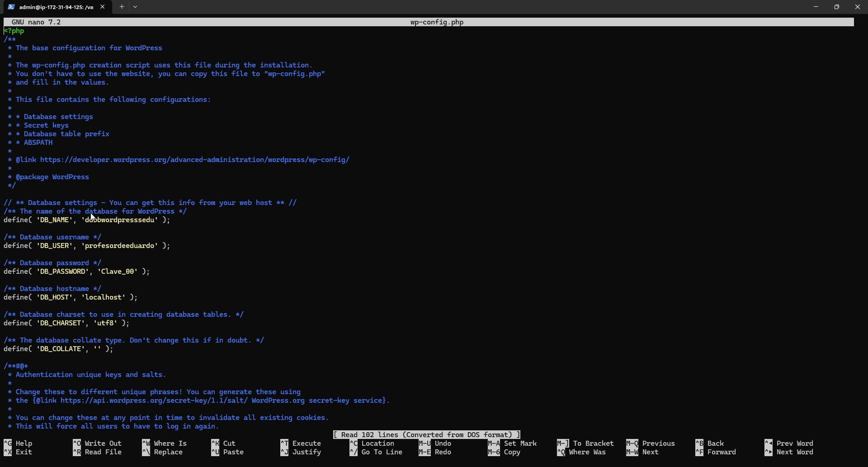Restore down the terminal window
The height and width of the screenshot is (467, 868).
point(837,7)
